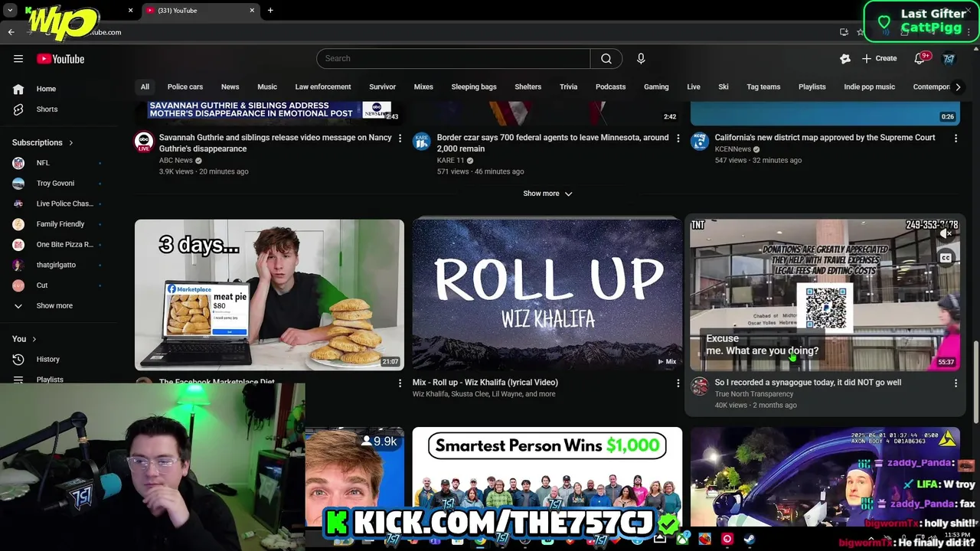Open the One Bite Pizza subscription
The image size is (980, 551).
57,245
